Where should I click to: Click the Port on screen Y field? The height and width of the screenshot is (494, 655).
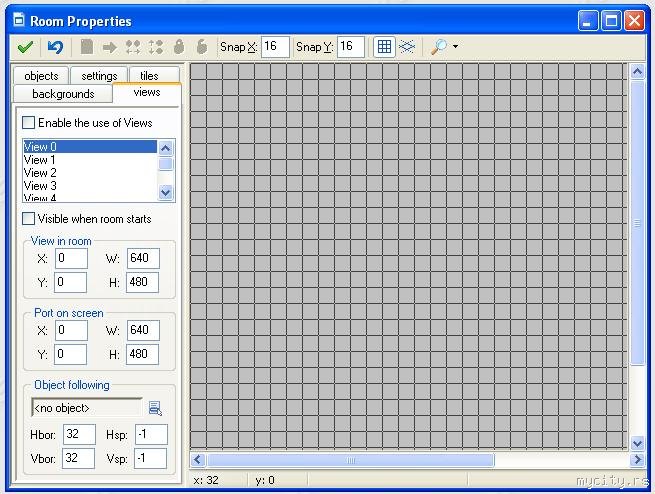point(70,355)
